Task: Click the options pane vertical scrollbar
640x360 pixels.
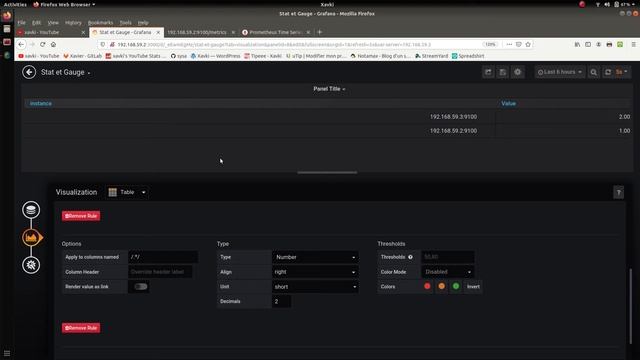Action: coord(631,306)
